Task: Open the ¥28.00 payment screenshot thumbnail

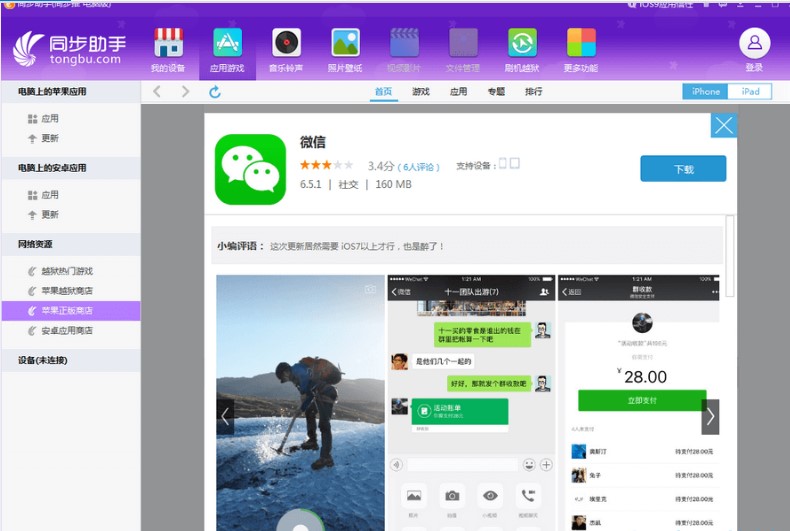Action: [x=638, y=403]
